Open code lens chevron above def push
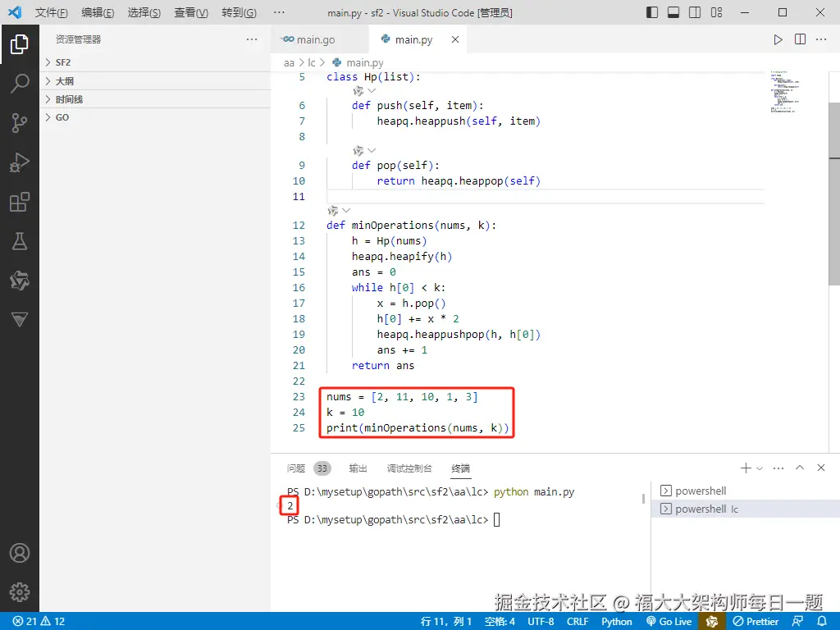840x630 pixels. (x=372, y=91)
